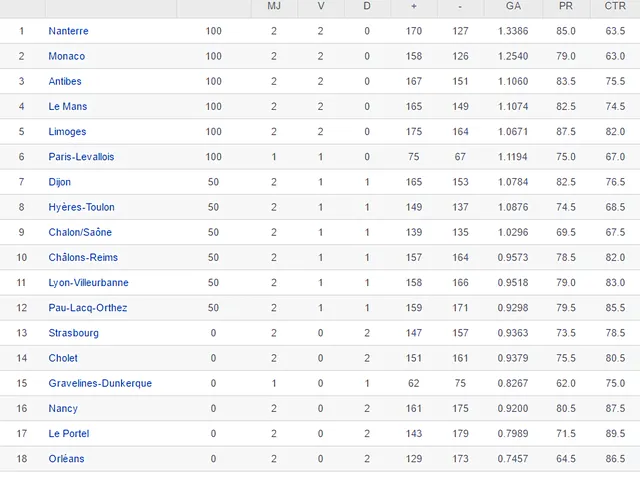Open the Orléans team page
Image resolution: width=640 pixels, height=480 pixels.
coord(66,459)
